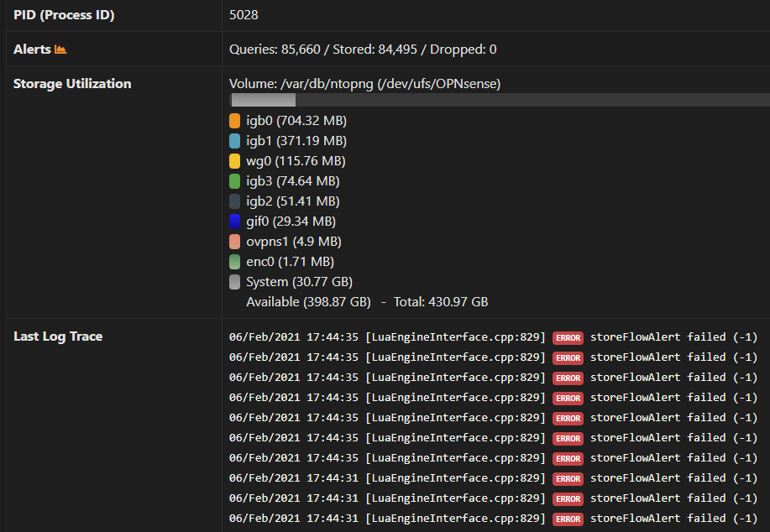The width and height of the screenshot is (770, 532).
Task: Select the igb0 interface color square
Action: click(234, 120)
